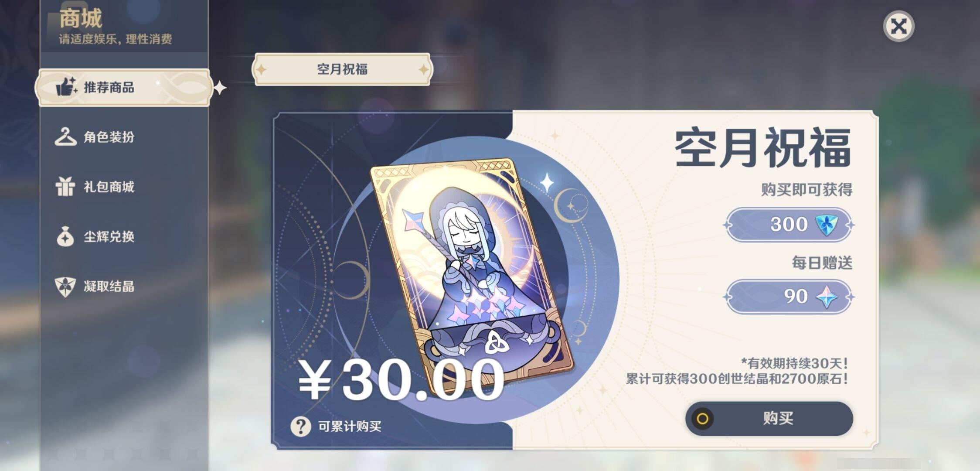Click the thumbs-up icon beside 推荐商品
Image resolution: width=980 pixels, height=471 pixels.
[x=66, y=86]
